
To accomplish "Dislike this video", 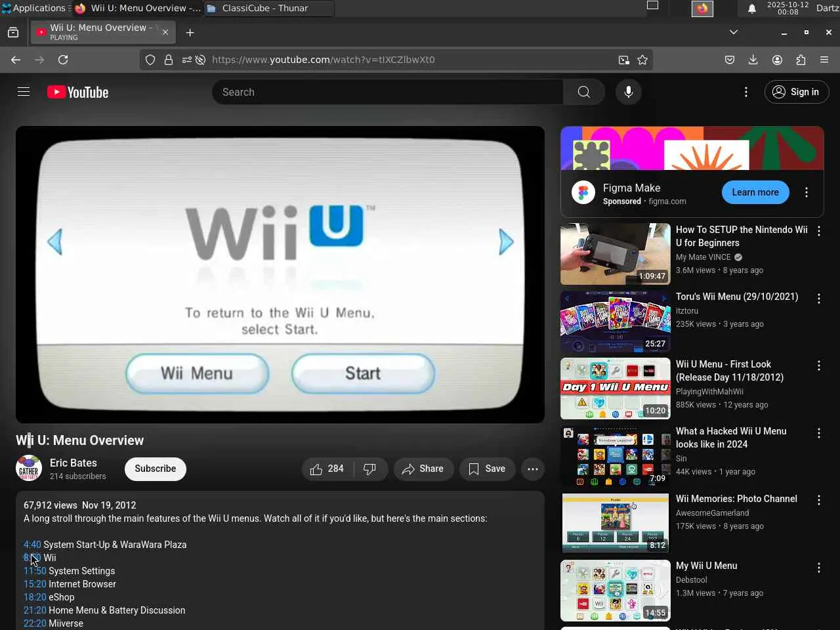I will point(370,469).
